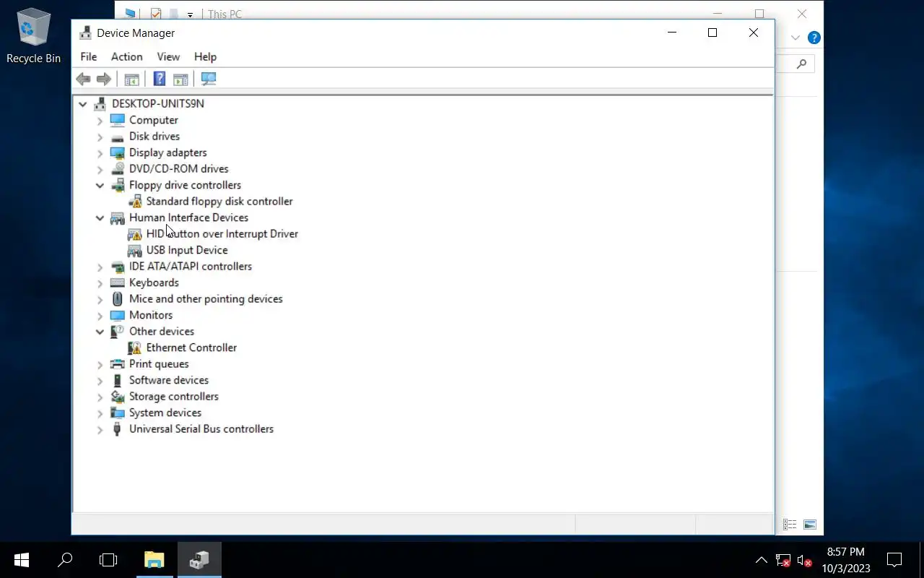Open the Help toolbar icon

160,79
